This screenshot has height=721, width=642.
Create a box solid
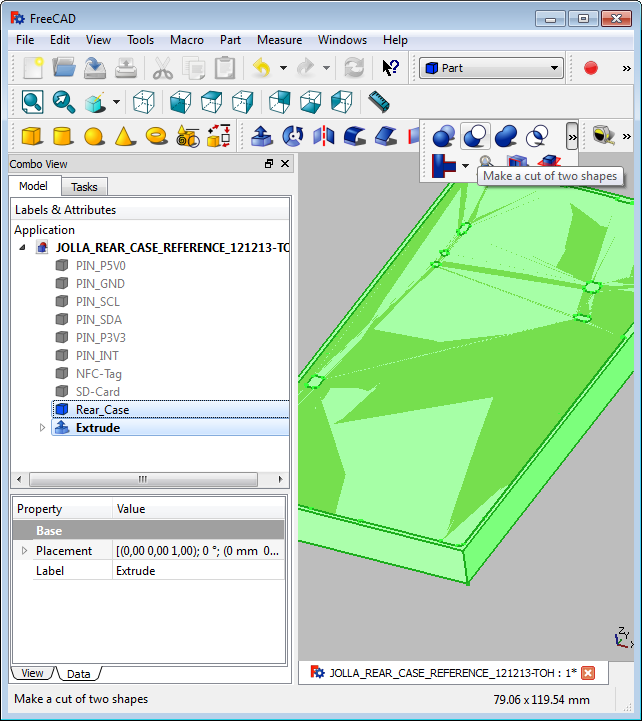[32, 136]
